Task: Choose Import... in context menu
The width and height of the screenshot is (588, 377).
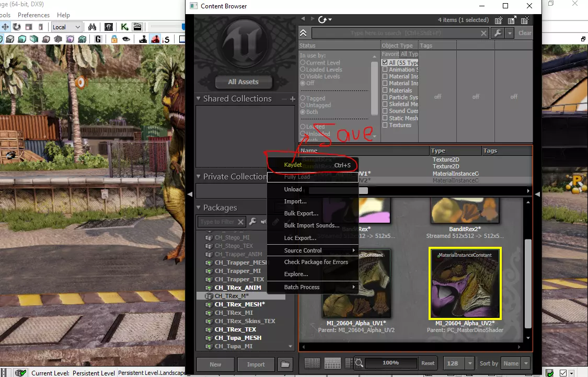Action: pos(313,201)
